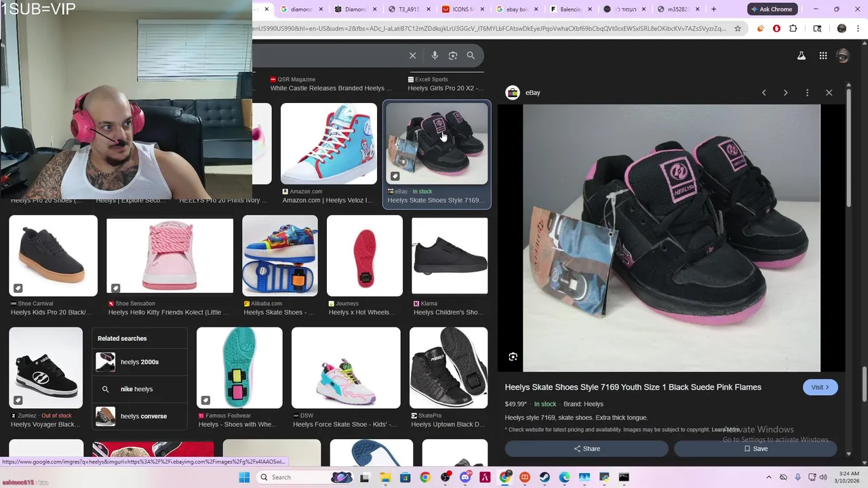
Task: Clear the Google search box text
Action: (412, 56)
